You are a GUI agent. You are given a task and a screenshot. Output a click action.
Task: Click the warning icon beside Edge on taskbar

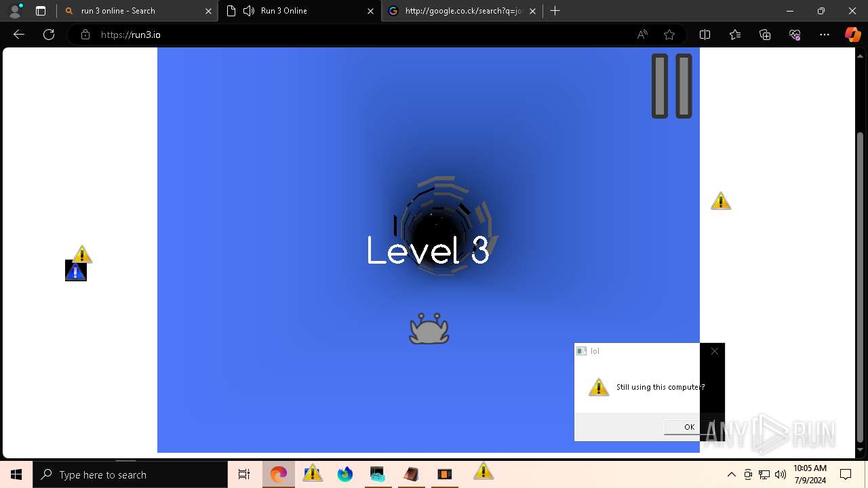pos(313,473)
